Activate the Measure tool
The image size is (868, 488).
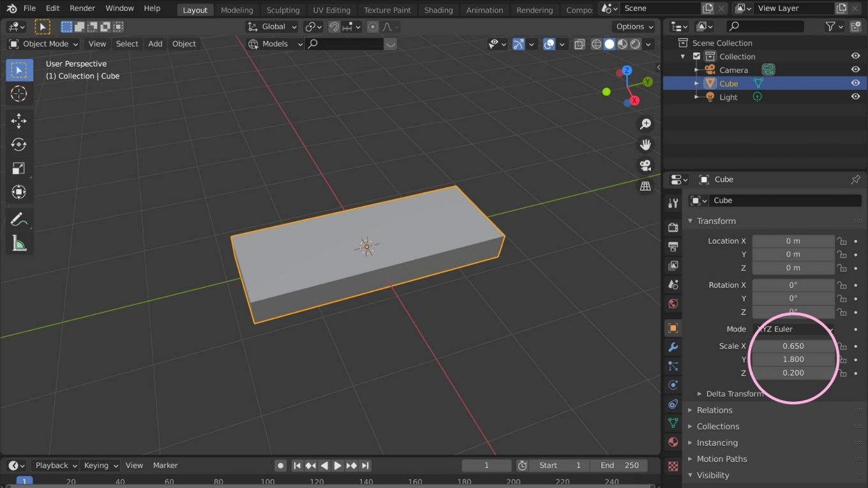[19, 243]
